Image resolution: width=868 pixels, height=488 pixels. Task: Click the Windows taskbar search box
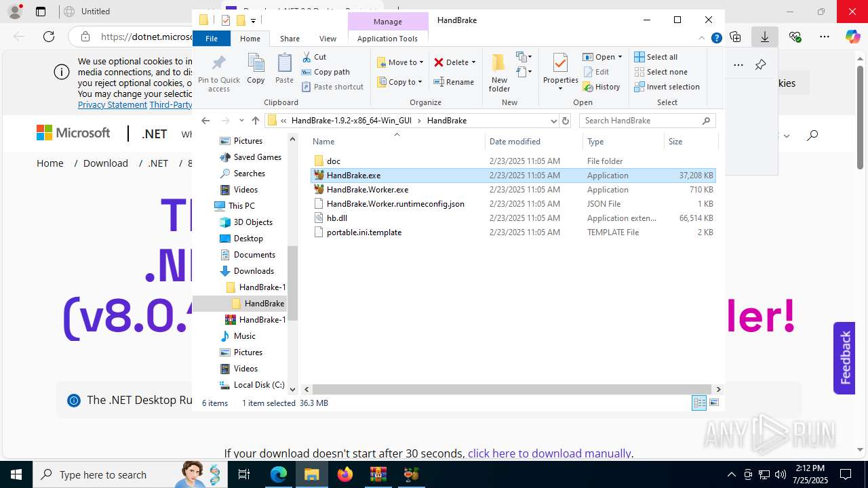pos(129,474)
